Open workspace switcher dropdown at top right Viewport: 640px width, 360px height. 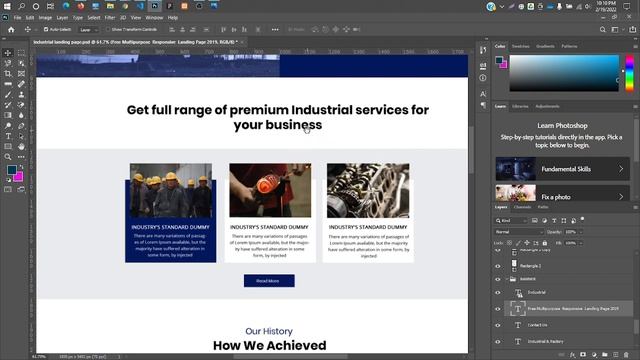tap(617, 29)
